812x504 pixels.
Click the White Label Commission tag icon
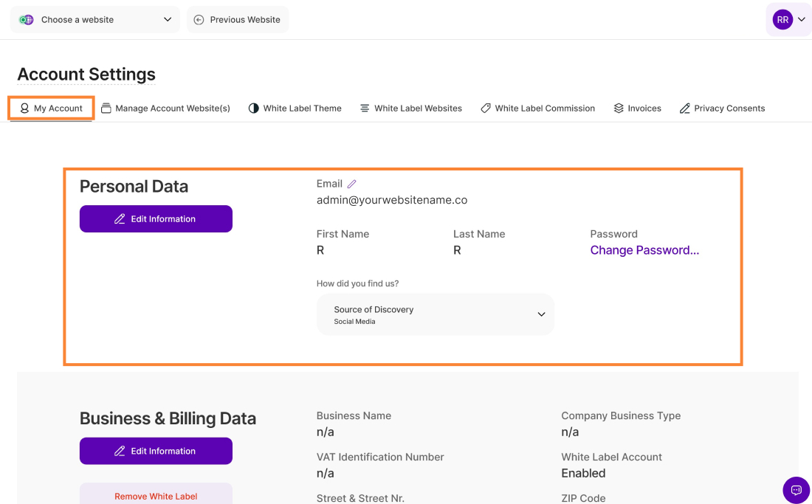pos(486,108)
